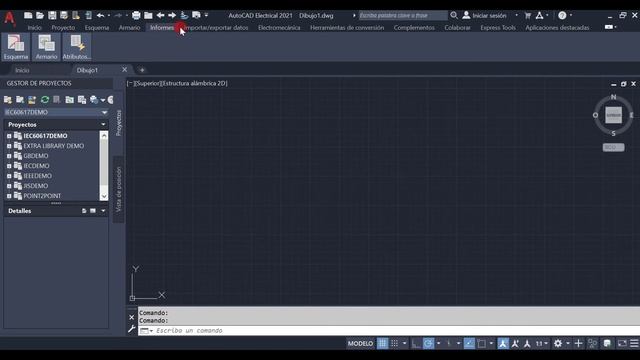Expand the IEC60617DEMO project node
This screenshot has width=640, height=360.
9,136
